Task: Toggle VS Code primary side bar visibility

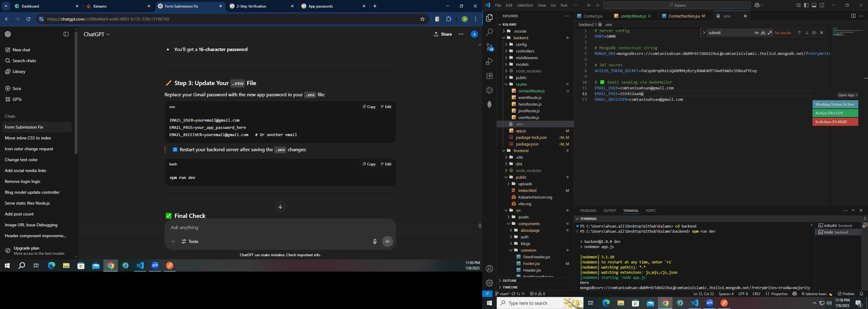Action: tap(806, 5)
